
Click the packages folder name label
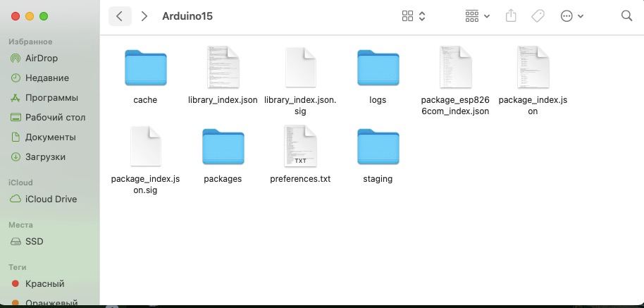pos(223,179)
